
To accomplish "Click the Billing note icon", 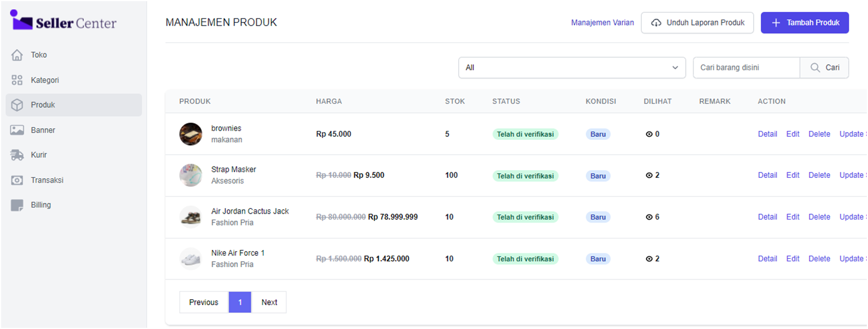I will [x=17, y=205].
